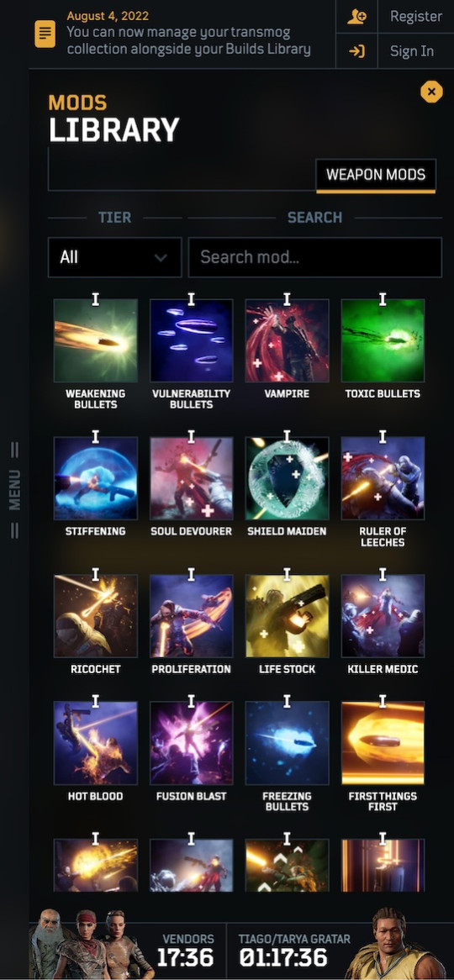Screen dimensions: 454x980
Task: Open the Tier dropdown set to All
Action: 114,257
